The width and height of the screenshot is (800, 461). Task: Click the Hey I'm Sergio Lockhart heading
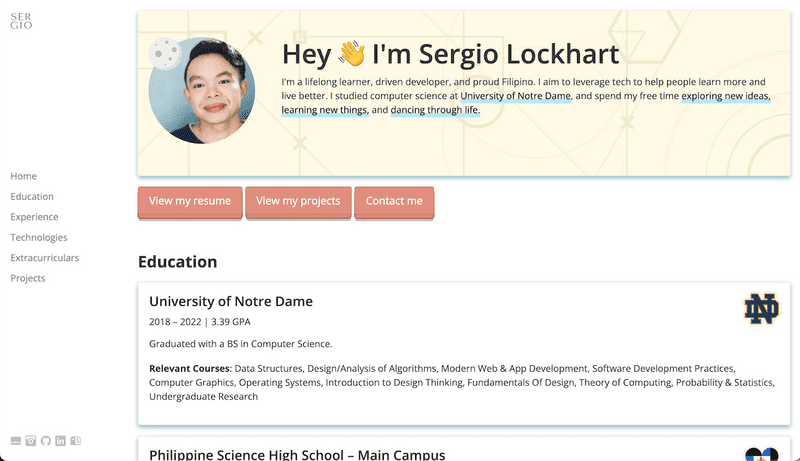[451, 54]
